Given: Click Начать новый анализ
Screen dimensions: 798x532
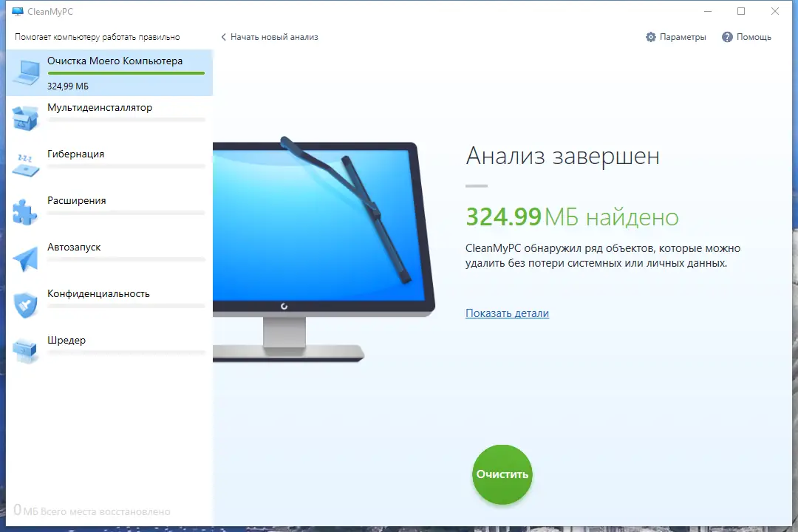Looking at the screenshot, I should pyautogui.click(x=274, y=37).
